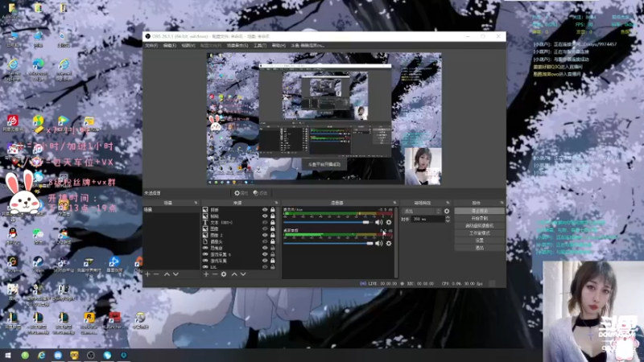Pop out the Sources dock with its header icon
The height and width of the screenshot is (362, 644).
pos(276,203)
